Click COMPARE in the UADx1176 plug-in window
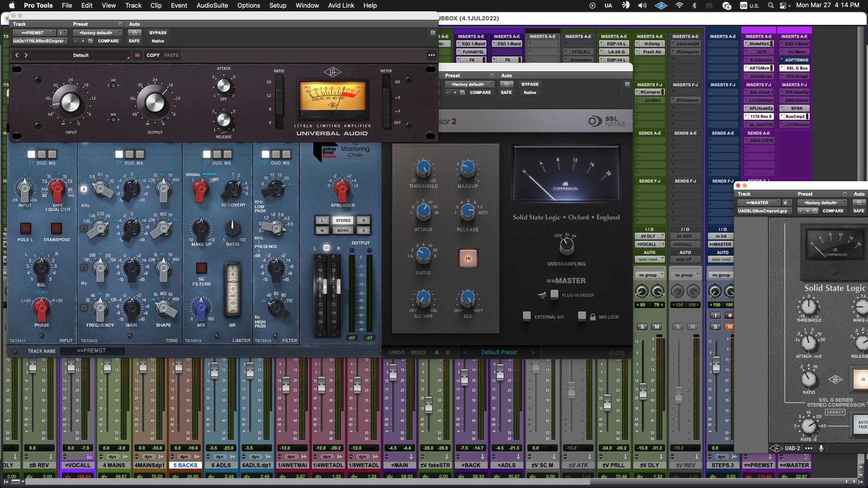 click(108, 41)
